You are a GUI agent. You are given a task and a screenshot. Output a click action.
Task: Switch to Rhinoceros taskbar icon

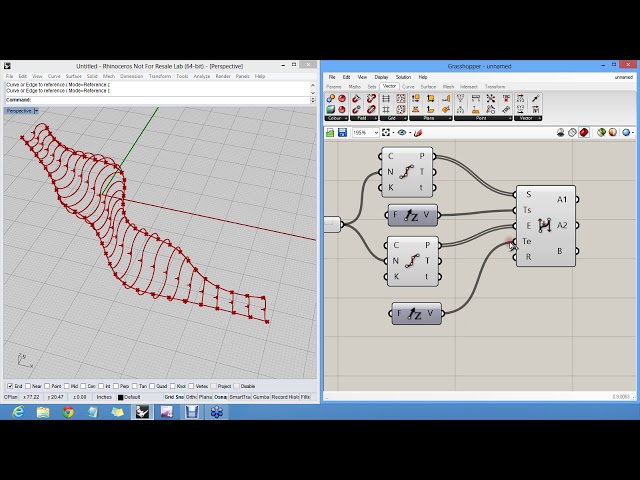tap(142, 412)
